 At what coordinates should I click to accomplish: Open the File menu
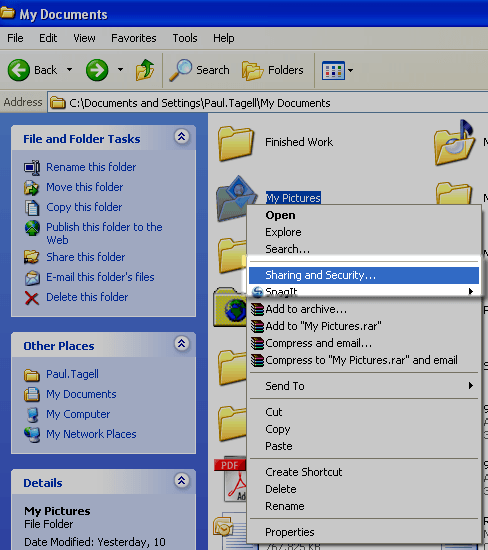15,38
